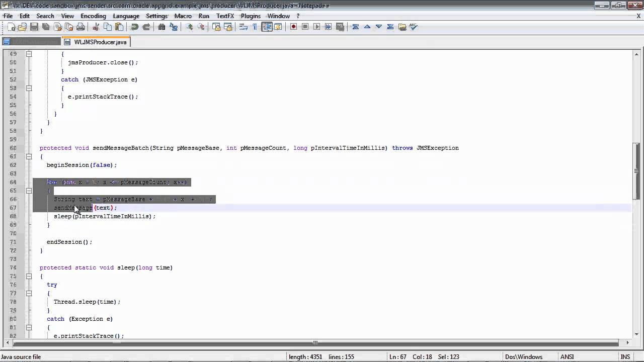Close the document with the menu bar X

click(x=638, y=16)
